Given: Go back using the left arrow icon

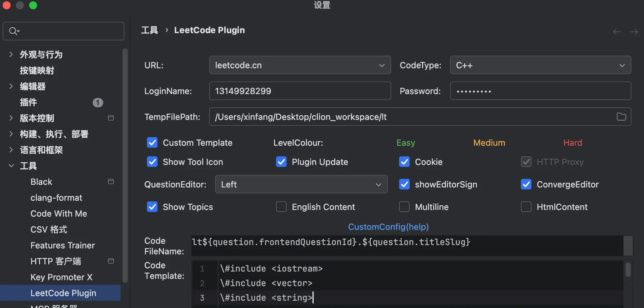Looking at the screenshot, I should click(x=617, y=32).
